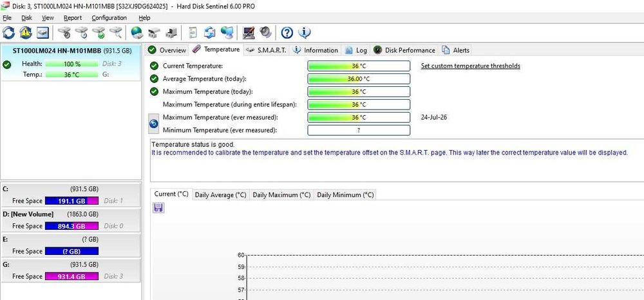Click the speaker sound toolbar icon
The width and height of the screenshot is (644, 300).
266,32
